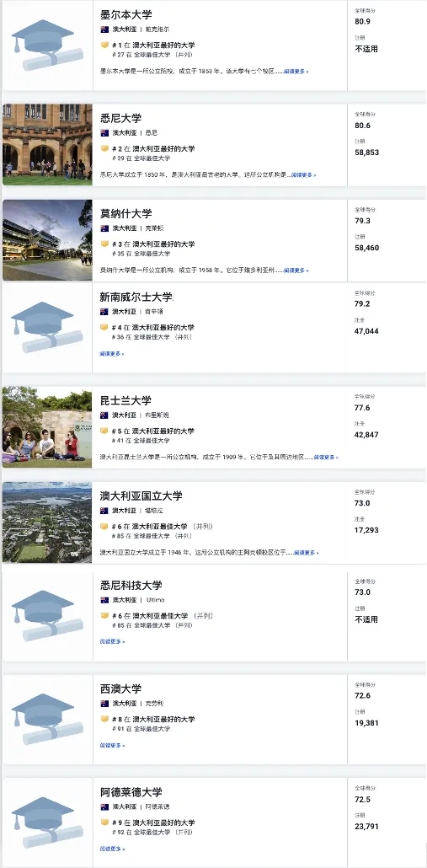Click 阅读更多 in the 莫纳什大学 description
Viewport: 427px width, 868px height.
click(x=296, y=271)
